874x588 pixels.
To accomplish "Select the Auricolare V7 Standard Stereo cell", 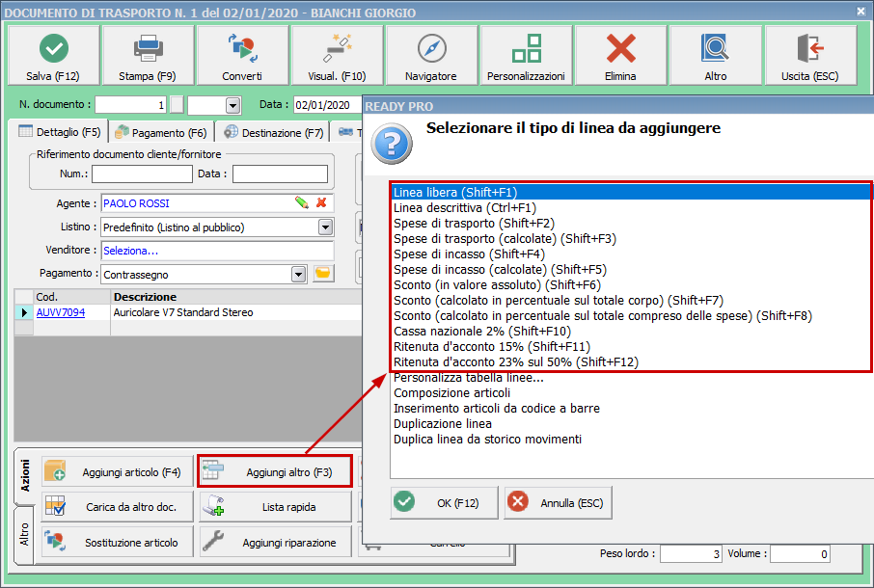I will click(x=237, y=312).
